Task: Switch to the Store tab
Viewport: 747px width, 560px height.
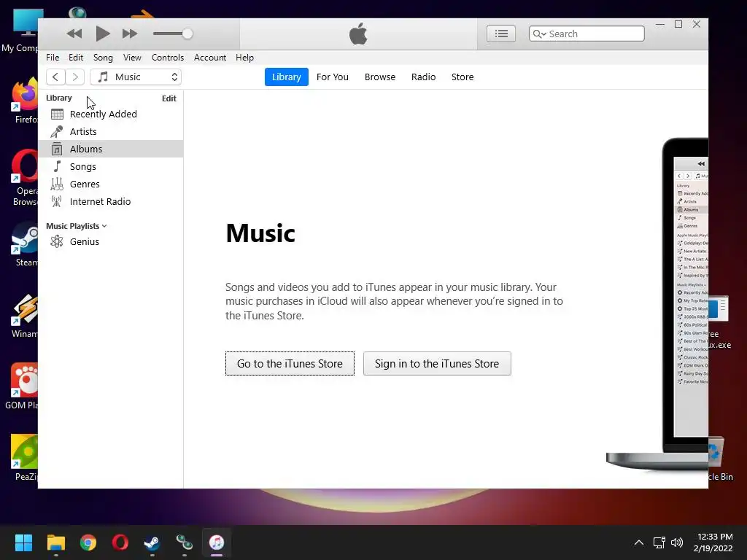Action: pos(462,77)
